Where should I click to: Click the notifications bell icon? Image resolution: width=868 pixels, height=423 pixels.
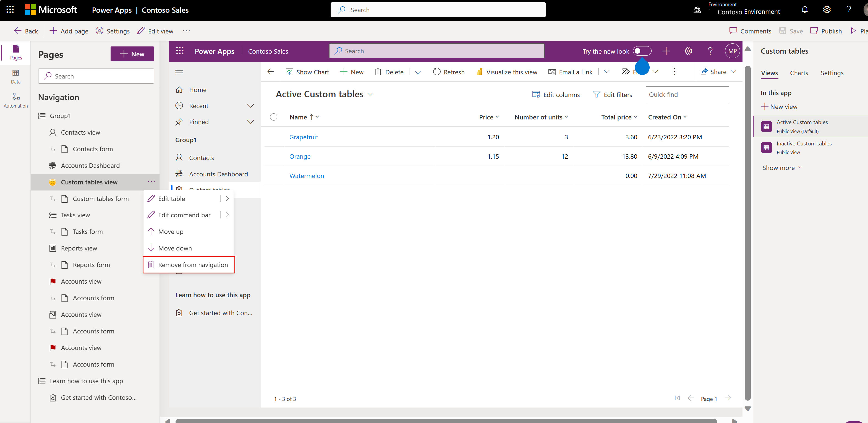(x=804, y=10)
